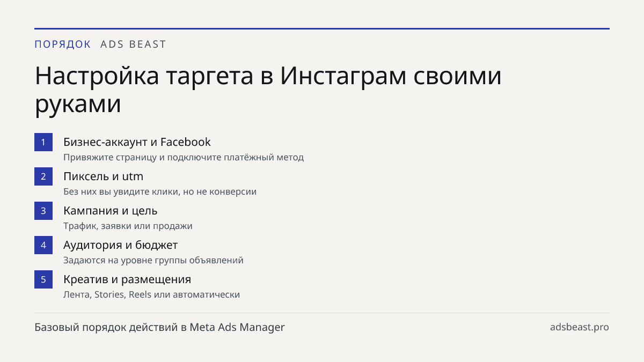The width and height of the screenshot is (644, 362).
Task: Select step number 5 badge
Action: (43, 279)
